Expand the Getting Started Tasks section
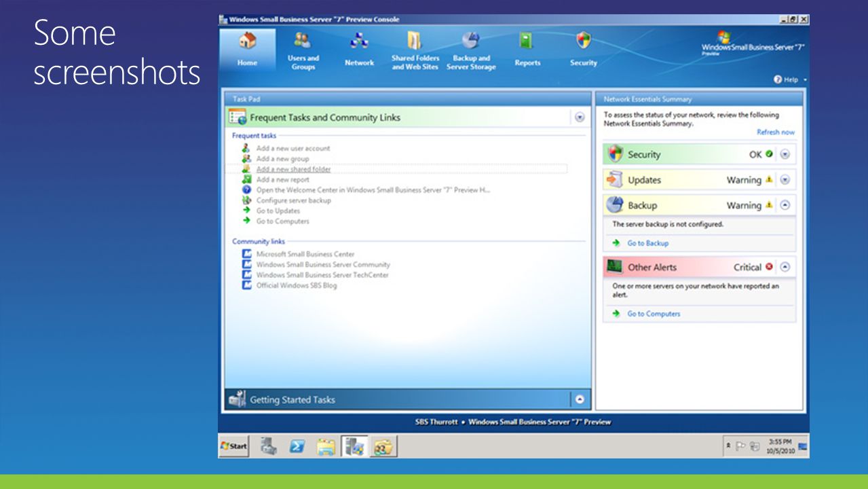The height and width of the screenshot is (489, 868). click(580, 399)
